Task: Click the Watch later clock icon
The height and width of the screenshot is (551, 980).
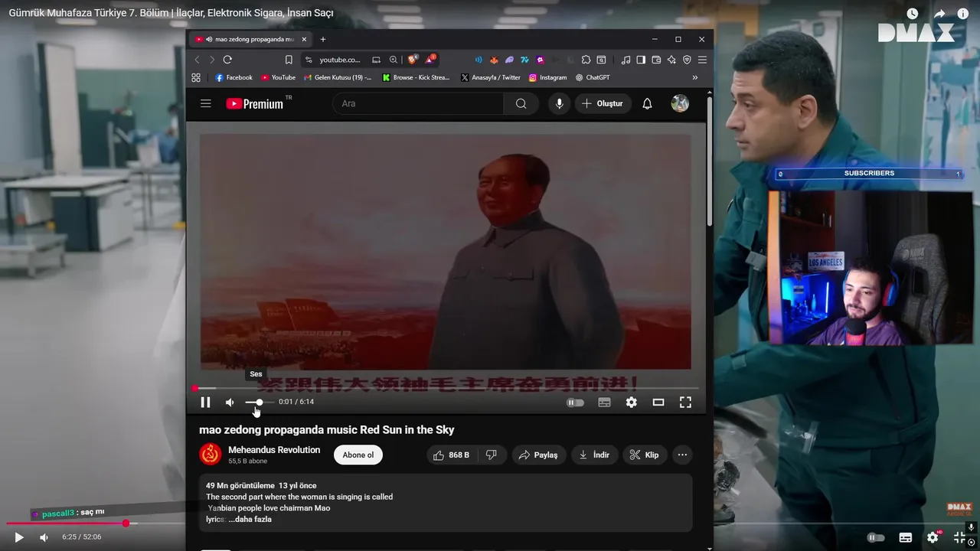Action: (913, 14)
